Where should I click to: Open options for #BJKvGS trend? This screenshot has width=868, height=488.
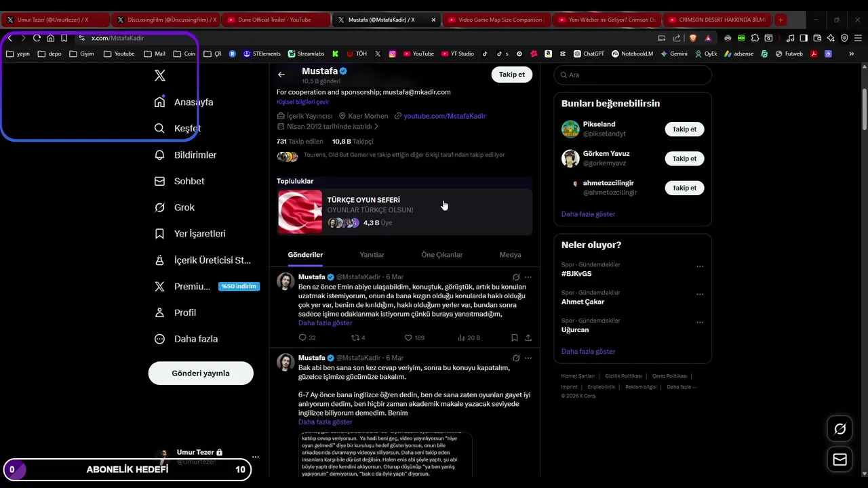(x=700, y=267)
